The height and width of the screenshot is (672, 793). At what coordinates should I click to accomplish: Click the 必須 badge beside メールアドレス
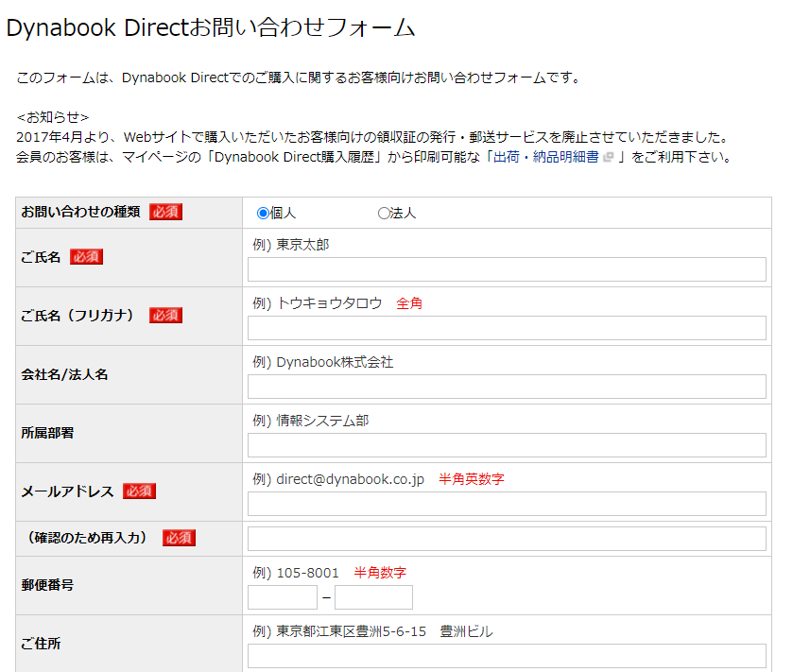pyautogui.click(x=139, y=491)
